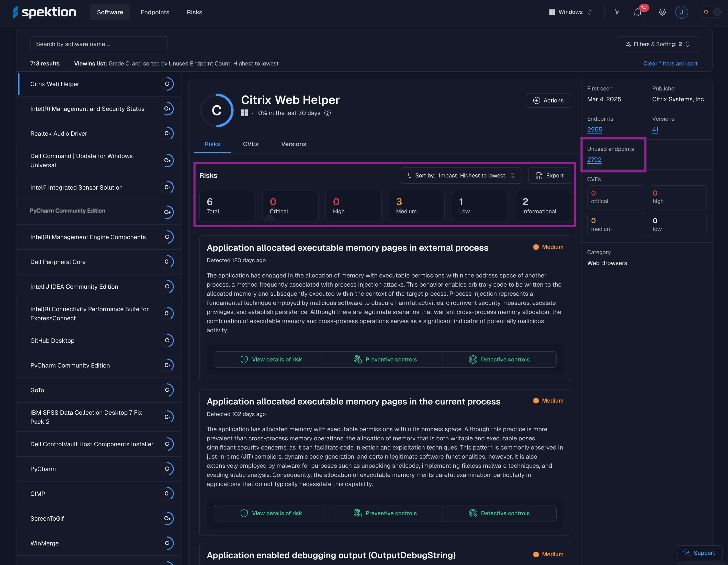Open the Actions menu for Citrix Web Helper
This screenshot has height=565, width=728.
[548, 100]
